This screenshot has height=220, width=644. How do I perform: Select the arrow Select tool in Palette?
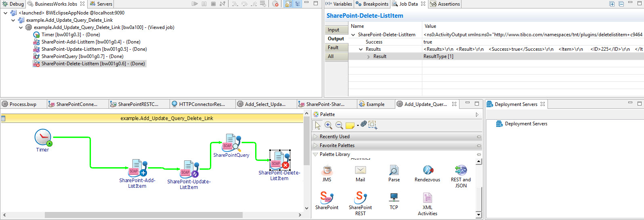point(318,125)
